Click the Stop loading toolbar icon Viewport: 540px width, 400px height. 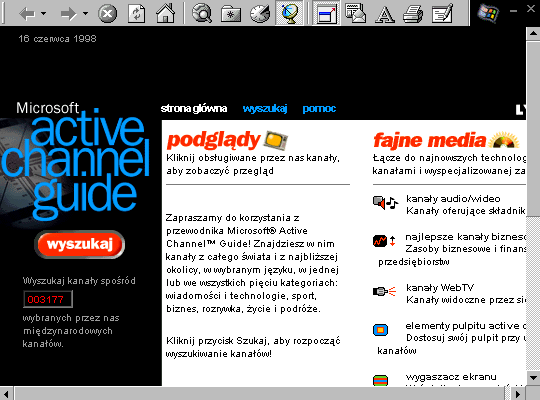(x=107, y=14)
